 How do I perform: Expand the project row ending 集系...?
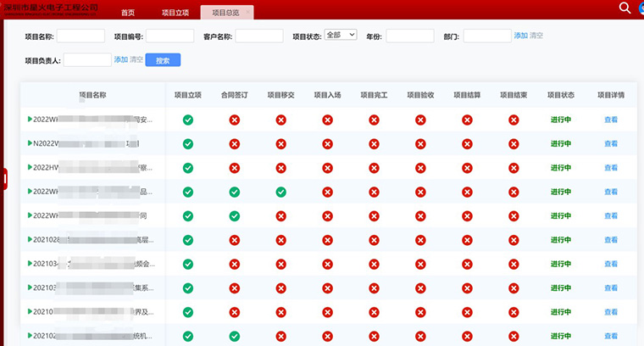click(x=30, y=287)
